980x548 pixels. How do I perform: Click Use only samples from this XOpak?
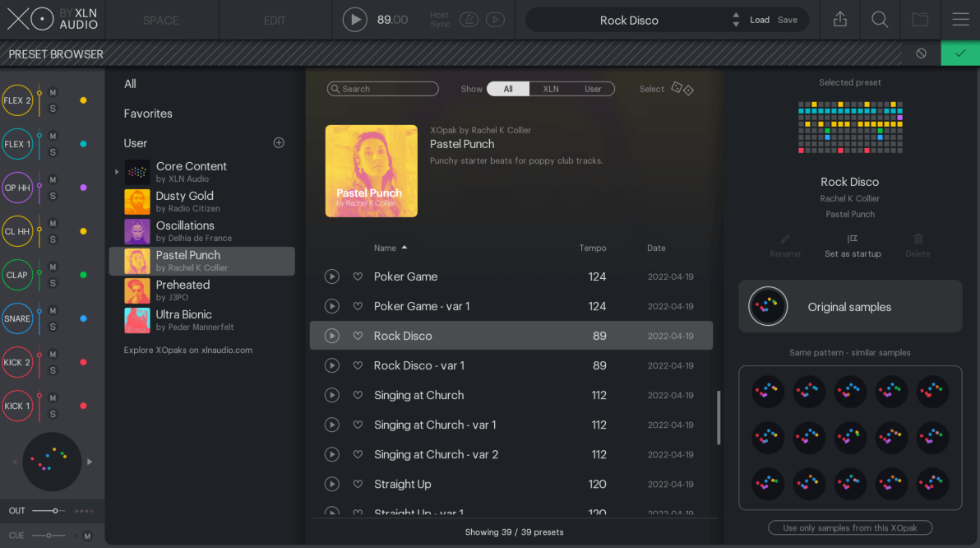pyautogui.click(x=850, y=527)
